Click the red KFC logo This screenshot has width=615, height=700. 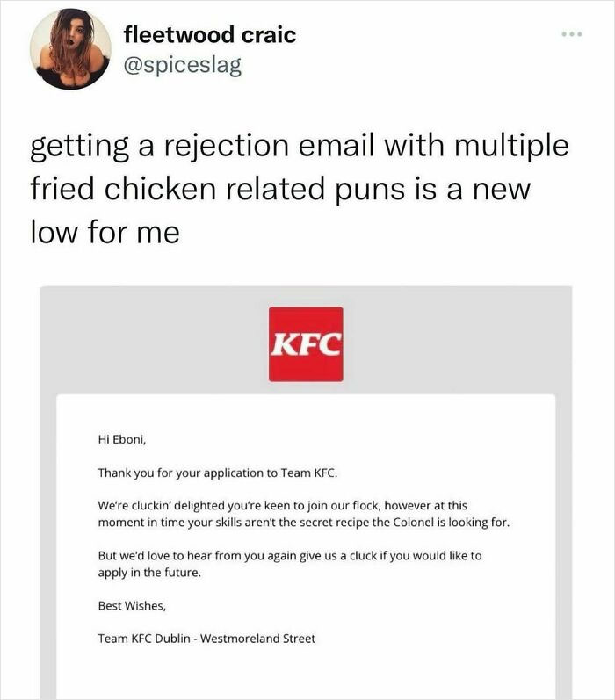click(x=306, y=344)
